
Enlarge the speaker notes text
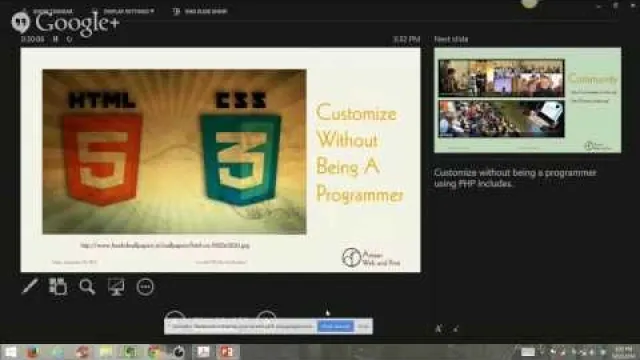(x=438, y=329)
